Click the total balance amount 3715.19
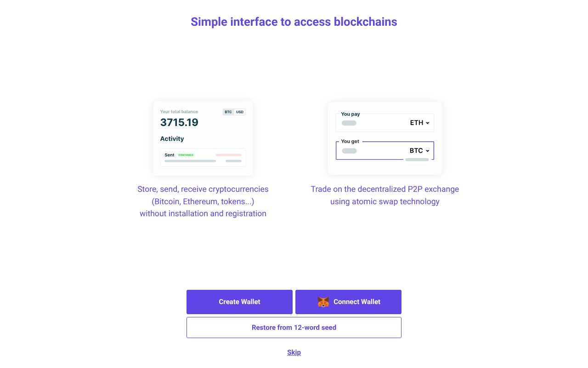Viewport: 588px width, 368px height. click(x=179, y=122)
